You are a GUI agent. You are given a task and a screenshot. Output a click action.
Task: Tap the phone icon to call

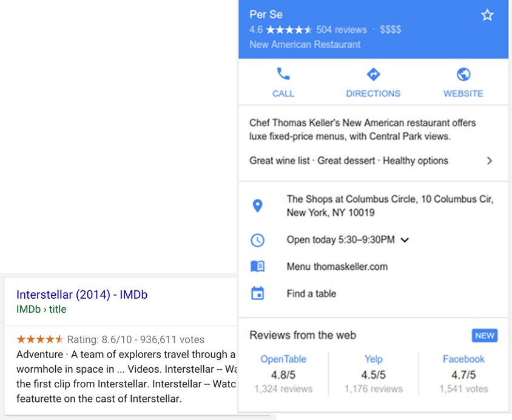pyautogui.click(x=283, y=74)
